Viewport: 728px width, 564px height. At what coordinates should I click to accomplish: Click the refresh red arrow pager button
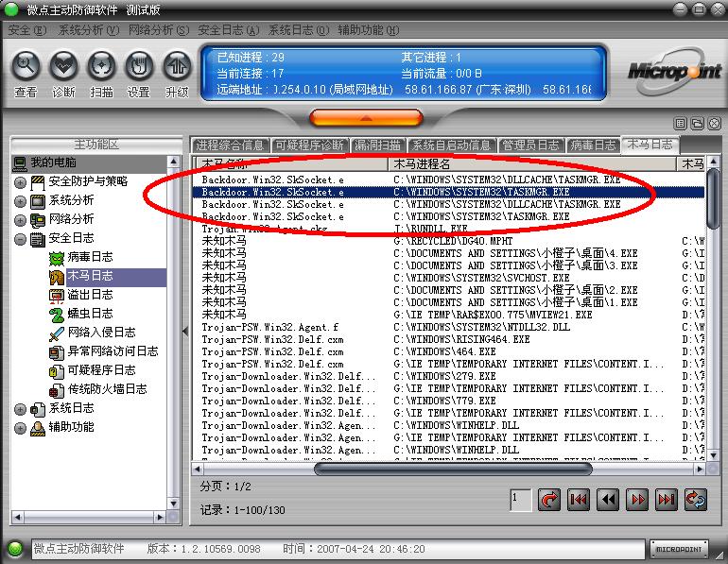pos(548,500)
